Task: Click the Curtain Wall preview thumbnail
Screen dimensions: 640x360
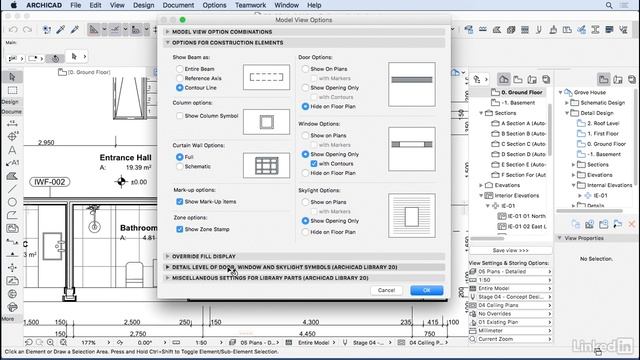Action: (x=267, y=165)
